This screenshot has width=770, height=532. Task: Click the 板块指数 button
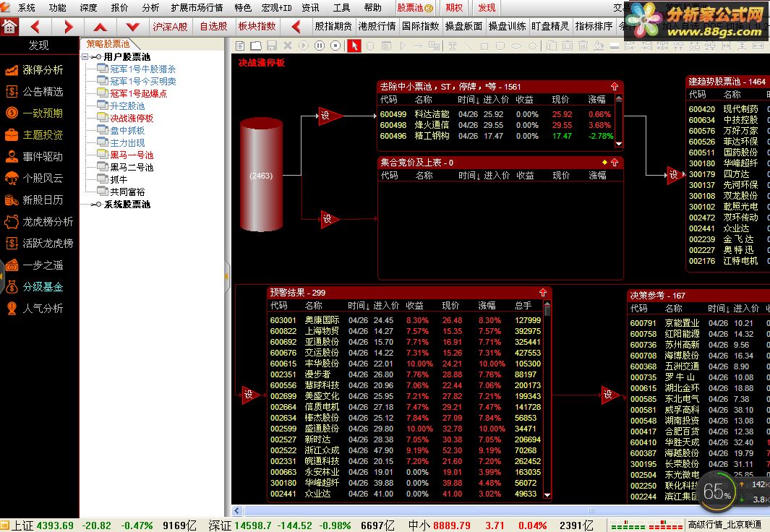click(x=257, y=27)
